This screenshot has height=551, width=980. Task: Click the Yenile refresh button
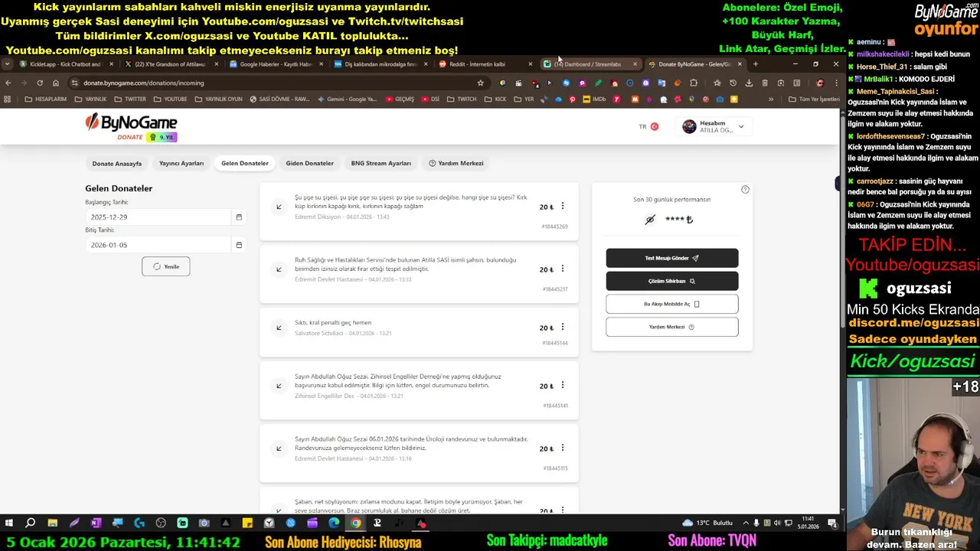(166, 266)
